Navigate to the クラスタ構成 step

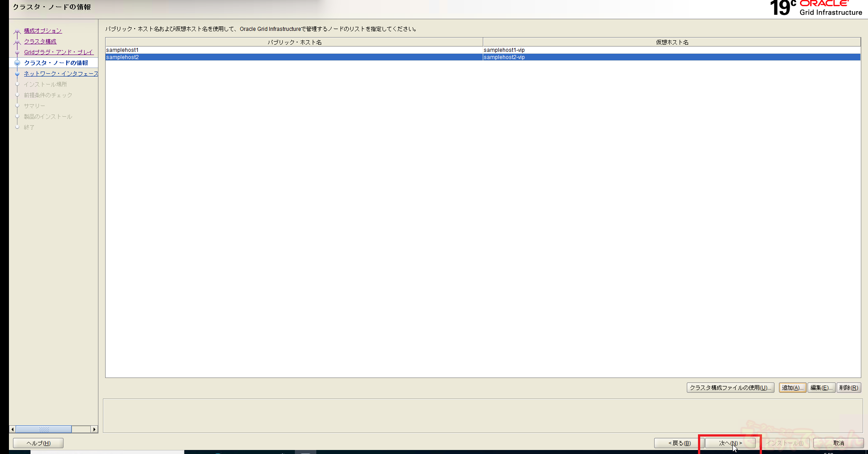pyautogui.click(x=40, y=42)
